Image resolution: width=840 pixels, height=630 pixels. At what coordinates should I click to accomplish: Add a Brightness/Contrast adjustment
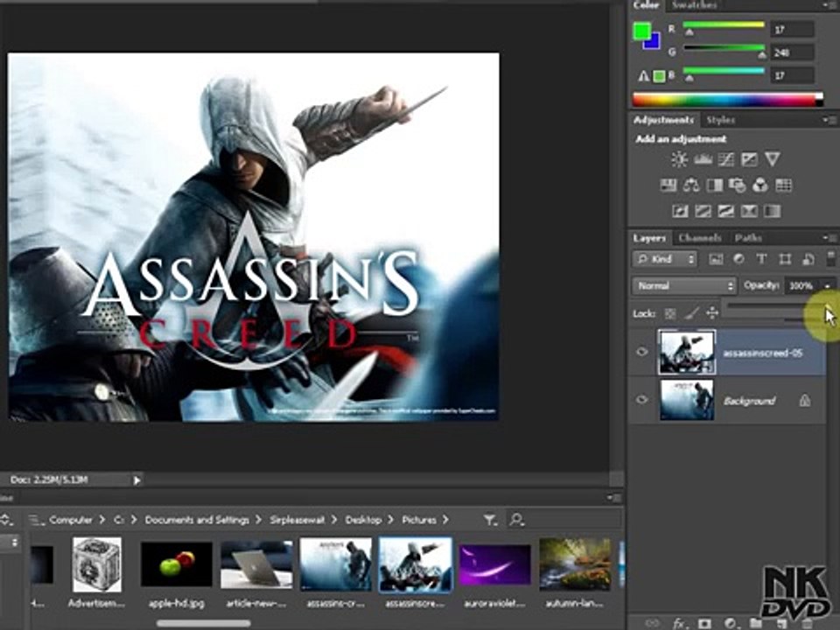point(679,159)
